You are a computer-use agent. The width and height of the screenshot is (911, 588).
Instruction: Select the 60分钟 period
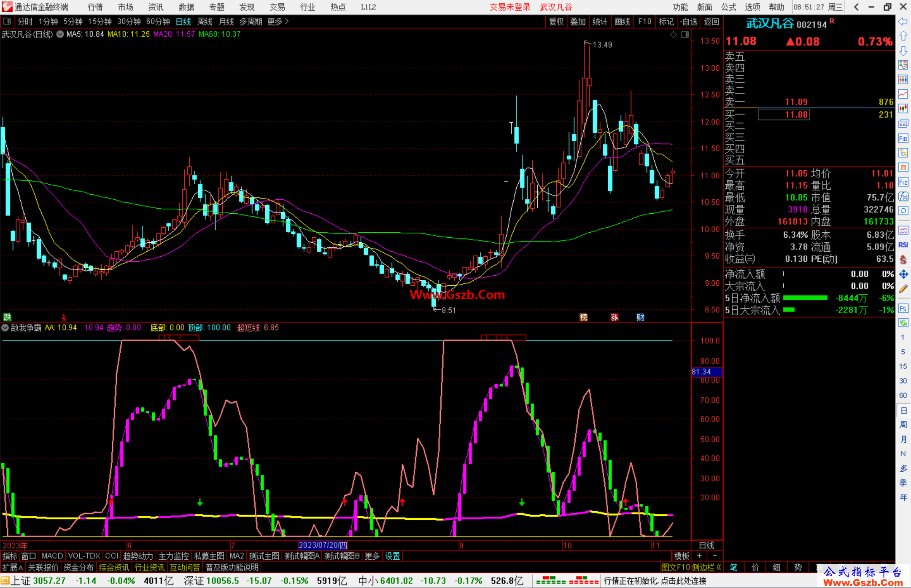coord(158,21)
